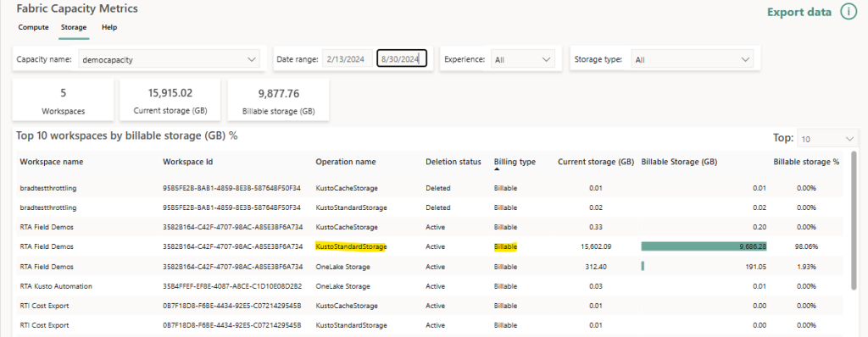Click the RTA Field Demos OneLake Storage operation
Image resolution: width=868 pixels, height=337 pixels.
[x=342, y=266]
